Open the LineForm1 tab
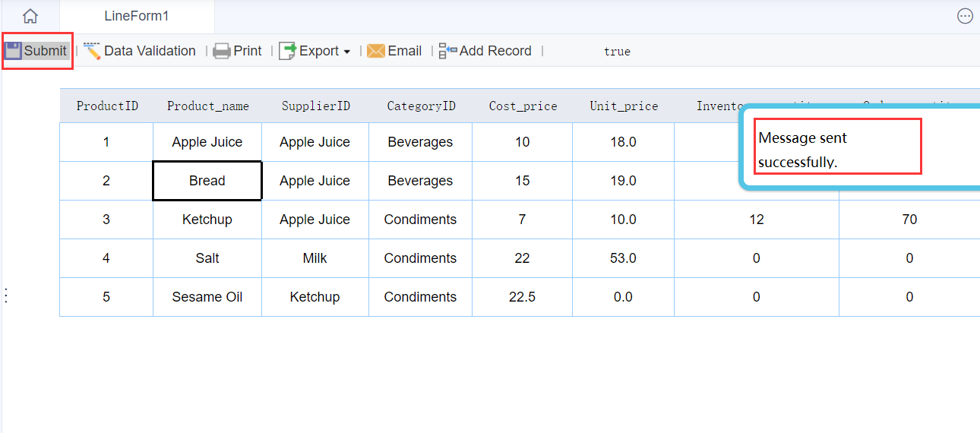 (137, 16)
